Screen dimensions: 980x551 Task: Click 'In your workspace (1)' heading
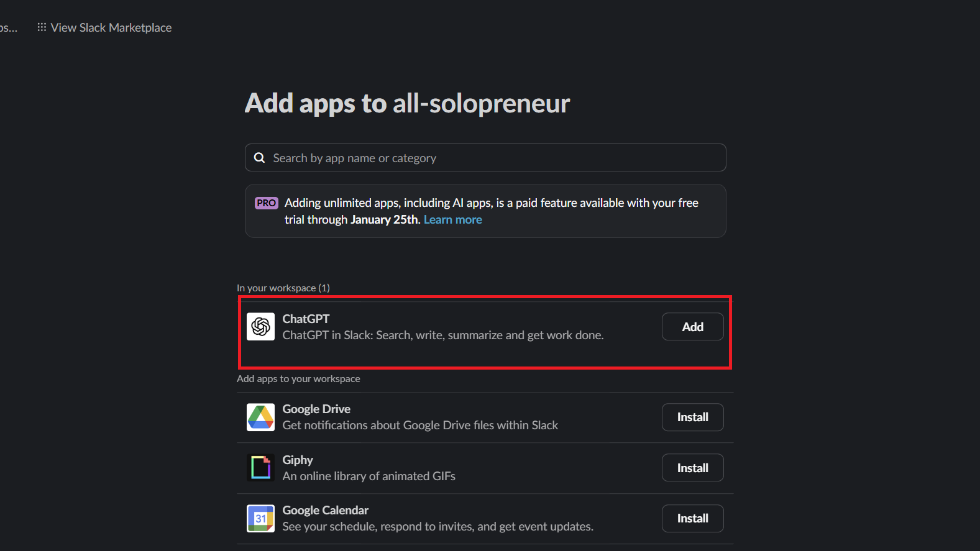[x=283, y=288]
